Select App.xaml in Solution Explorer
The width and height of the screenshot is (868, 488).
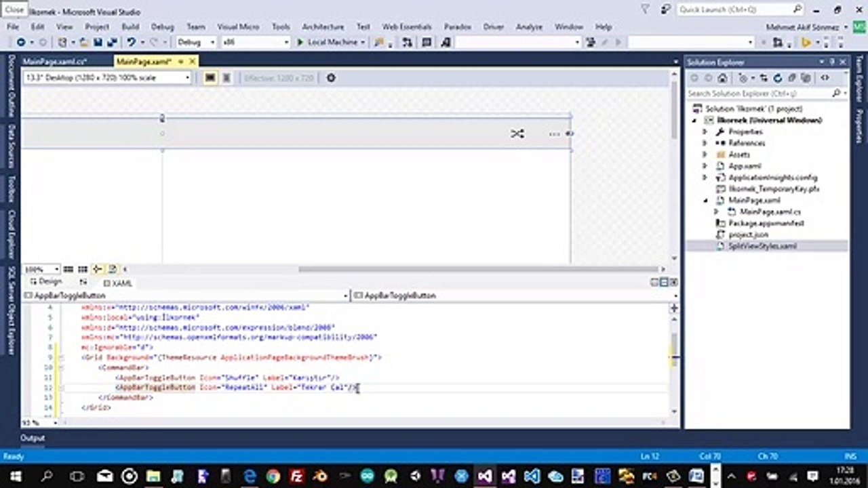(744, 166)
